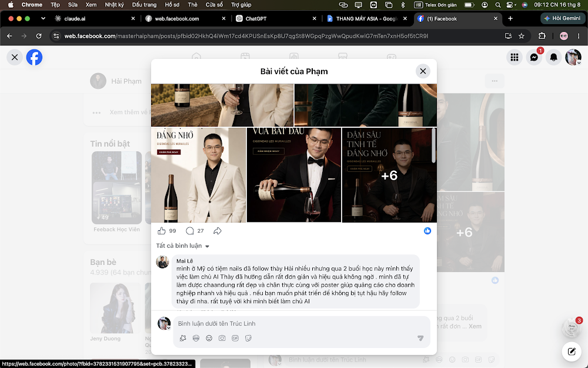Switch to the web.facebook.com tab
The width and height of the screenshot is (588, 368).
coord(185,18)
